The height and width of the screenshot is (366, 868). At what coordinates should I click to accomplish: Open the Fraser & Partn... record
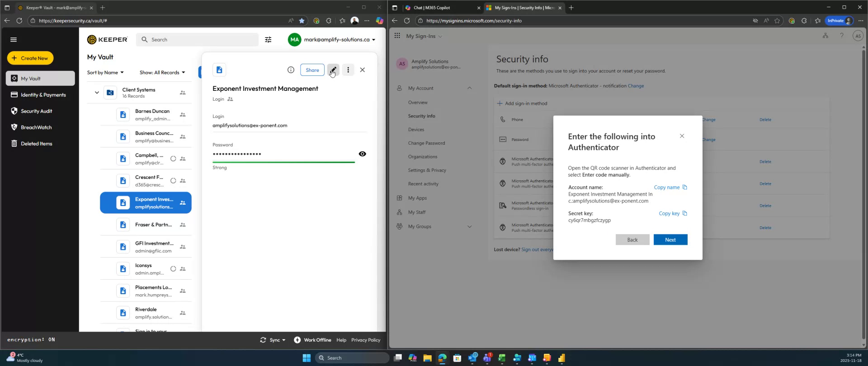pos(146,225)
